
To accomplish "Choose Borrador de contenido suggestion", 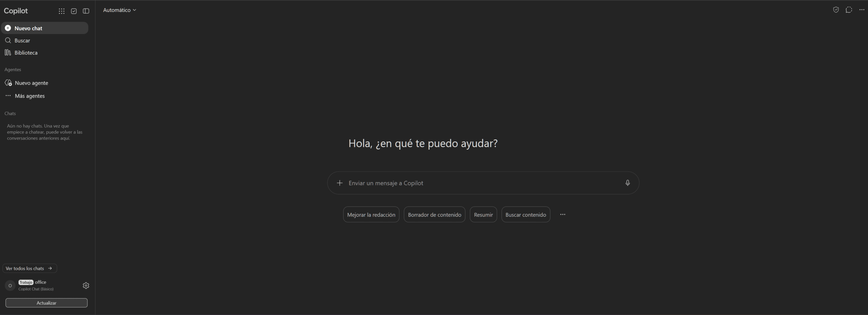I will pos(434,215).
